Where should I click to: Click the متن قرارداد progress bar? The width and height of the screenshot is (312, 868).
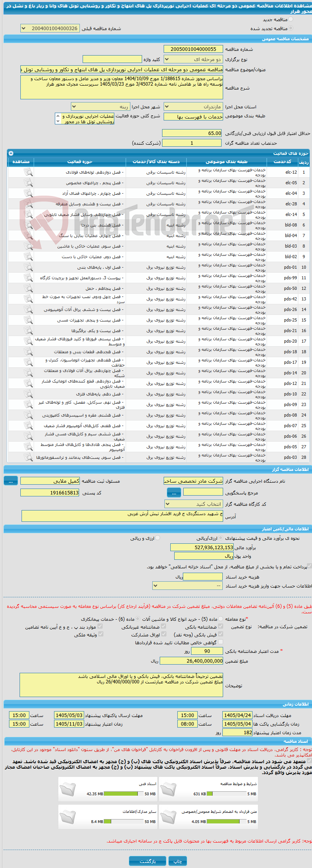click(x=226, y=821)
